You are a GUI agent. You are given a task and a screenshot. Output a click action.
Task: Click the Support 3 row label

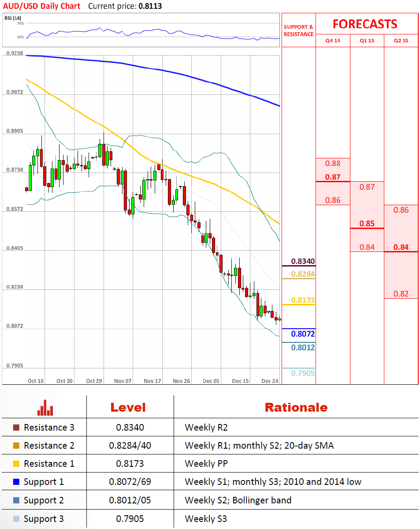point(44,518)
